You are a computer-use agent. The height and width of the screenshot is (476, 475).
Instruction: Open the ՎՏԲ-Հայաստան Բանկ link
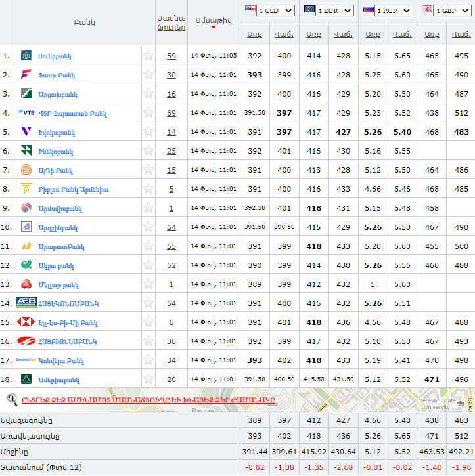coord(72,113)
